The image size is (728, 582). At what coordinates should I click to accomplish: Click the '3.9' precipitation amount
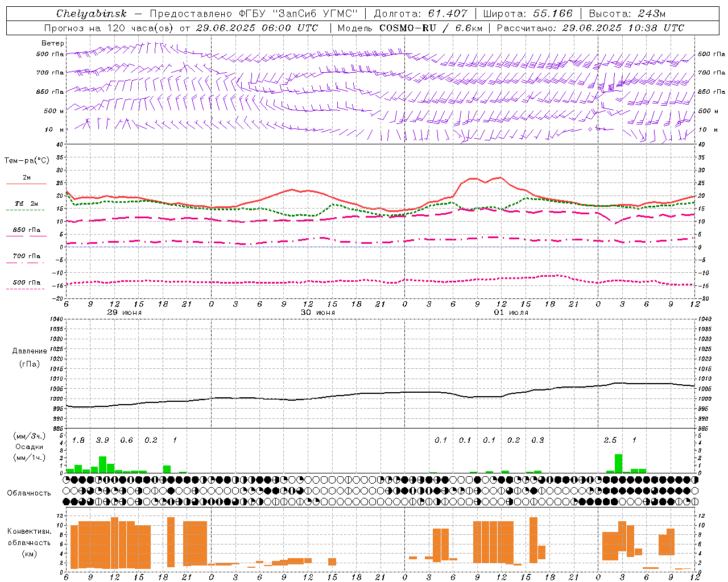click(x=102, y=440)
